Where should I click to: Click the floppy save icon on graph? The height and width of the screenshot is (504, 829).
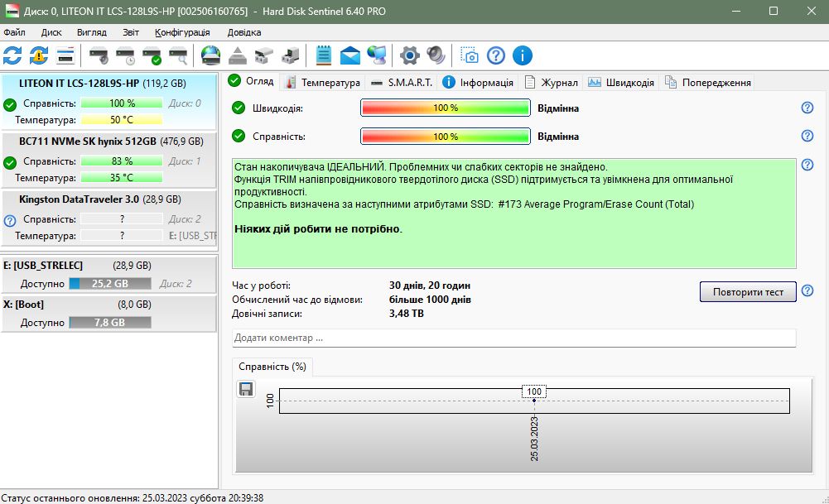coord(246,389)
